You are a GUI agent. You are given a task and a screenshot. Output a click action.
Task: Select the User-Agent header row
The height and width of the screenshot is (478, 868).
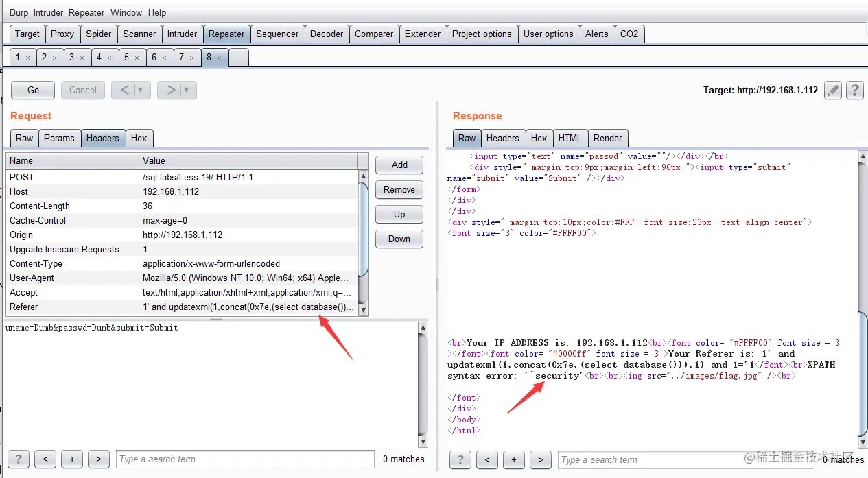[x=183, y=278]
